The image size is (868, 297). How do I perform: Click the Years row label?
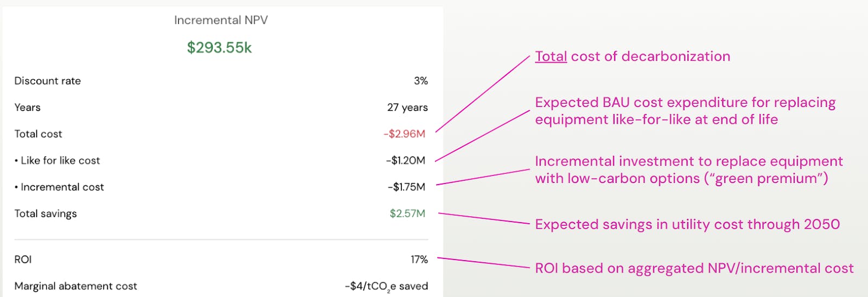point(28,108)
